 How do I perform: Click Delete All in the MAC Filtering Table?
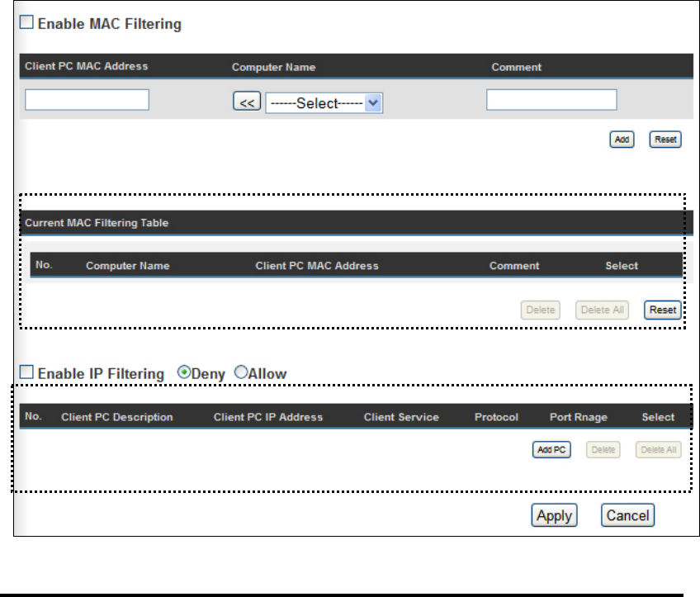point(602,310)
